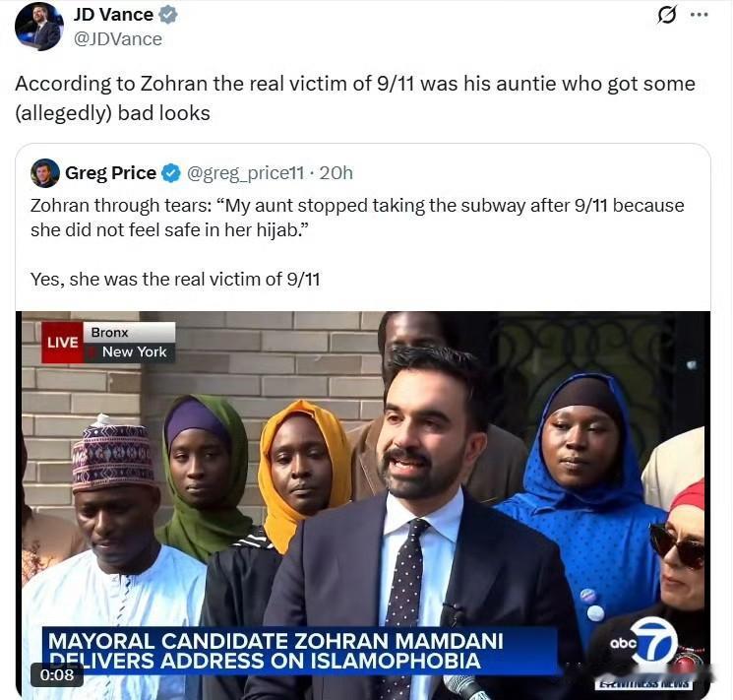Viewport: 733px width, 700px height.
Task: Click Greg Price's blue verified checkmark
Action: coord(171,173)
